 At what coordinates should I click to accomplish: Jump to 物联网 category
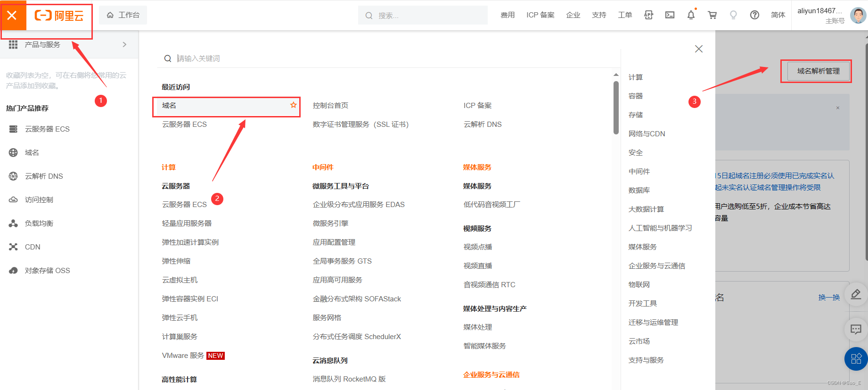tap(639, 285)
